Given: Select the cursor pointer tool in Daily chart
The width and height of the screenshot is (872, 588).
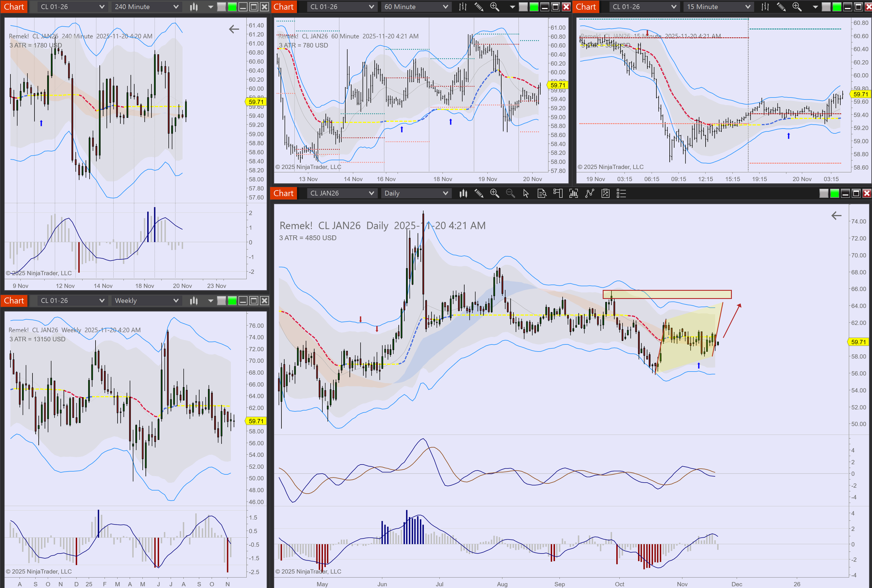Looking at the screenshot, I should tap(526, 194).
